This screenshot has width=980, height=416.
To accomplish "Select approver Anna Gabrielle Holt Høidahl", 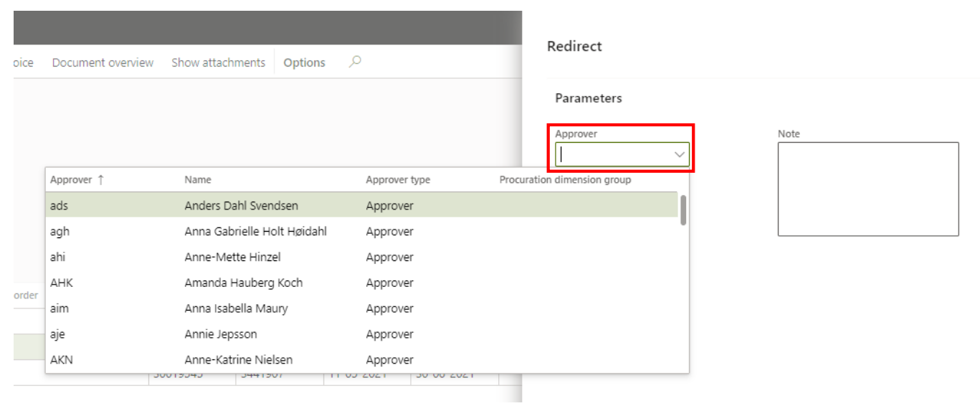I will [x=255, y=232].
